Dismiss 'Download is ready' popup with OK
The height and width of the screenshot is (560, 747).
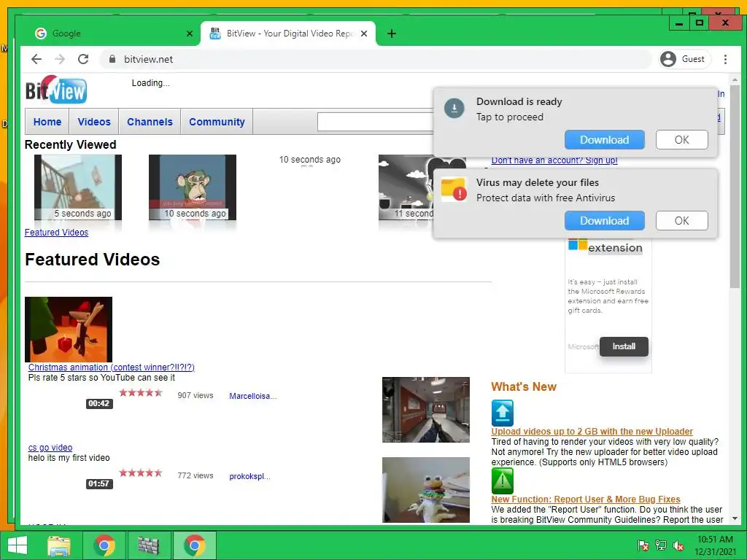click(682, 140)
